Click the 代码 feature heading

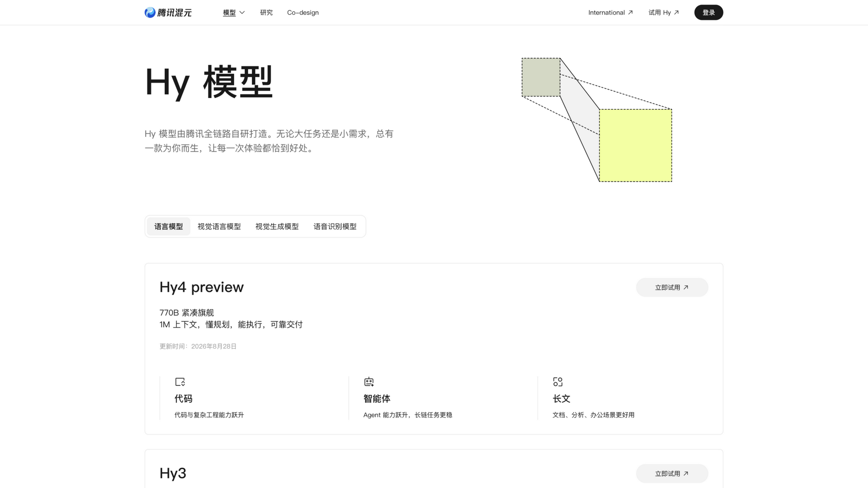coord(184,399)
